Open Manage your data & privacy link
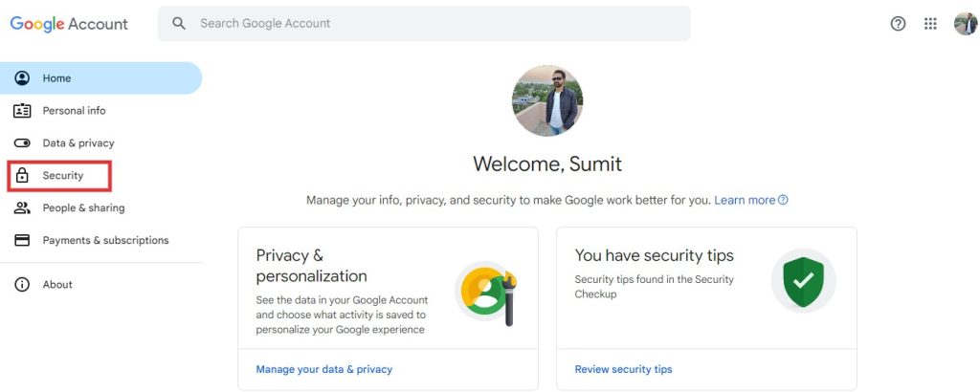This screenshot has height=392, width=980. 324,369
